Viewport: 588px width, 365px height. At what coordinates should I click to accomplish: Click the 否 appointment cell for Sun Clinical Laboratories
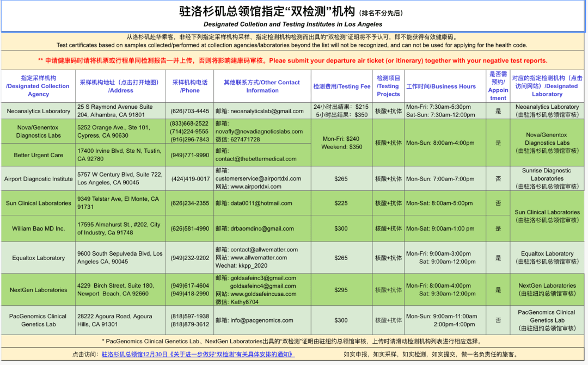498,203
